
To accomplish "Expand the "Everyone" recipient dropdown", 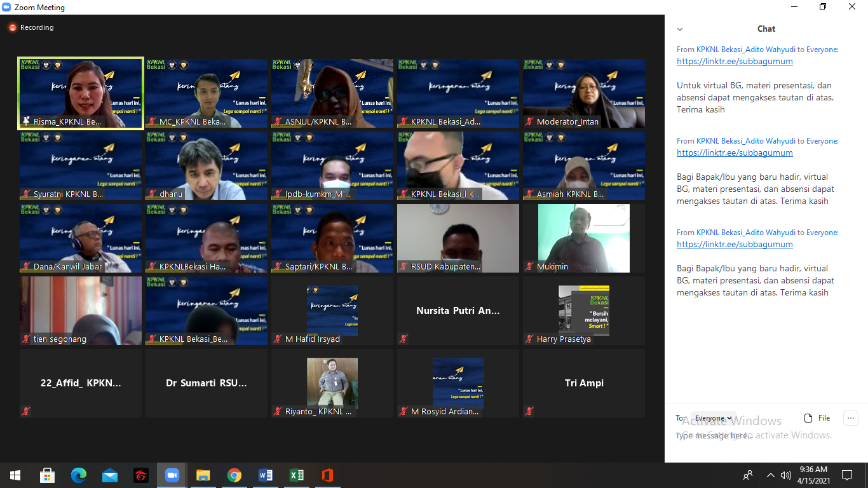I will pyautogui.click(x=713, y=418).
